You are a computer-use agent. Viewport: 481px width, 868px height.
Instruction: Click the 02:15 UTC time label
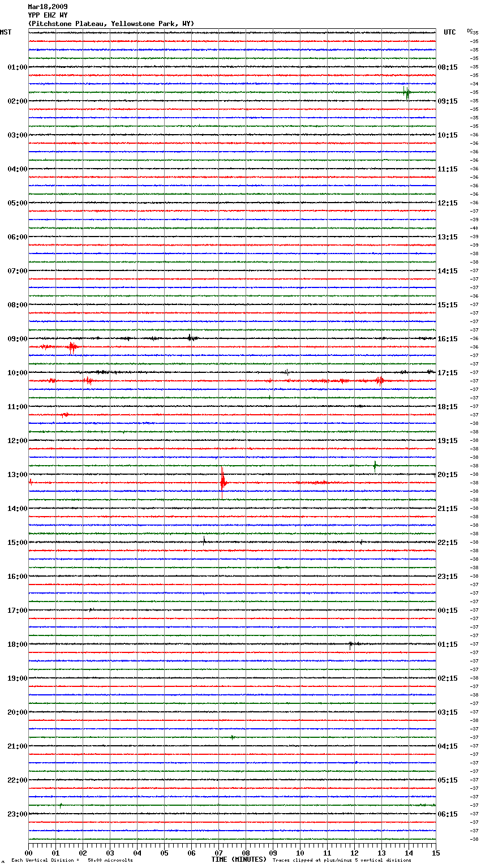pyautogui.click(x=448, y=678)
